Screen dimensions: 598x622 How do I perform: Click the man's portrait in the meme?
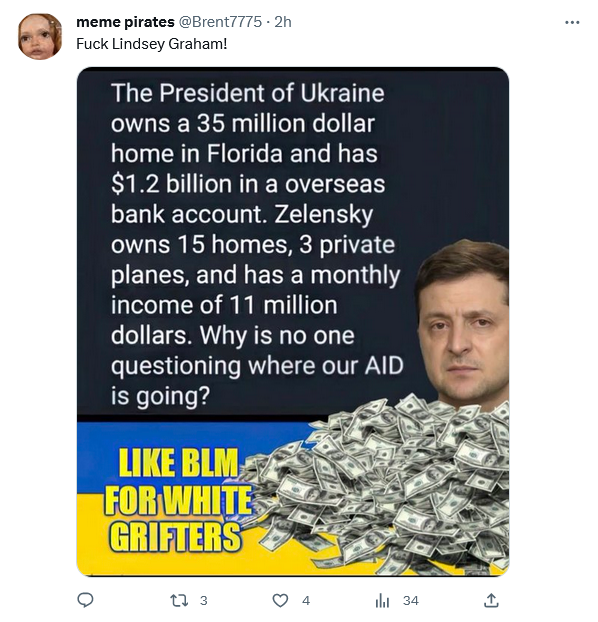(x=462, y=323)
